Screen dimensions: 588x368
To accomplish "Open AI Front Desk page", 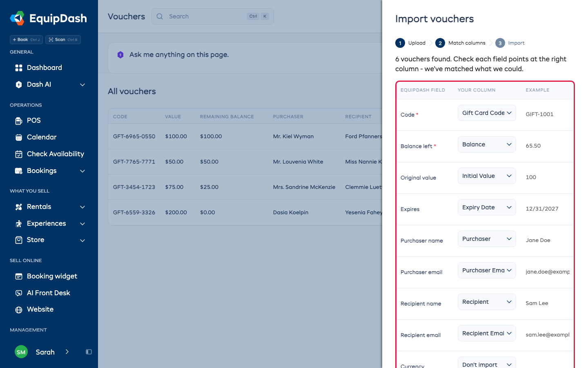I will coord(49,293).
